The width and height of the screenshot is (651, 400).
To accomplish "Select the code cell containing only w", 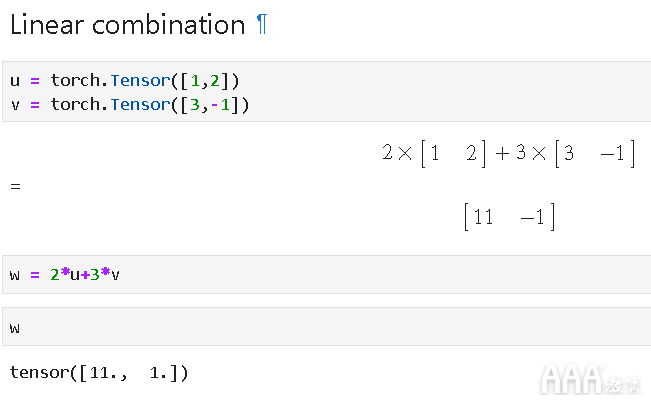I will pos(326,326).
